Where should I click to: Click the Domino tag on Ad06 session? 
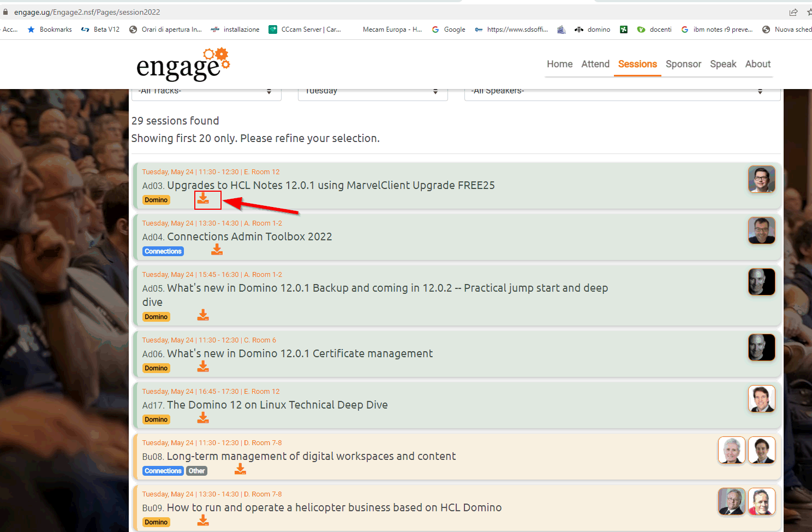[156, 368]
